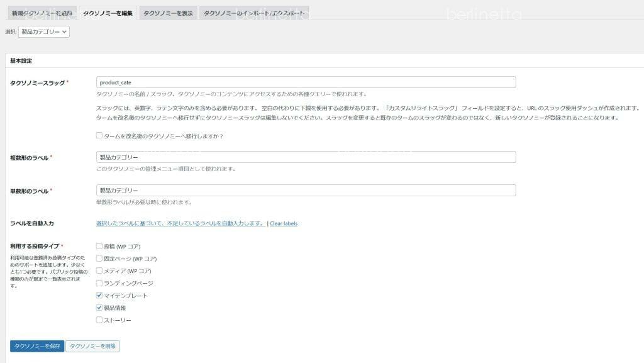Select the ランディングページ checkbox
This screenshot has height=363, width=644.
point(99,283)
